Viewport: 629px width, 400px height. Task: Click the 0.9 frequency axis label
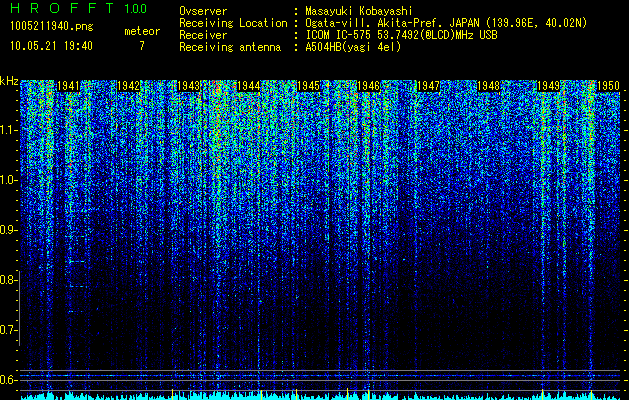click(8, 230)
